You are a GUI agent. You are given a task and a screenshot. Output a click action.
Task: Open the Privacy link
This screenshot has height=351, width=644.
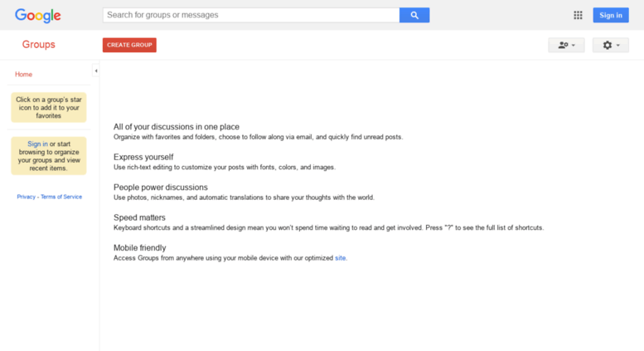pos(26,197)
